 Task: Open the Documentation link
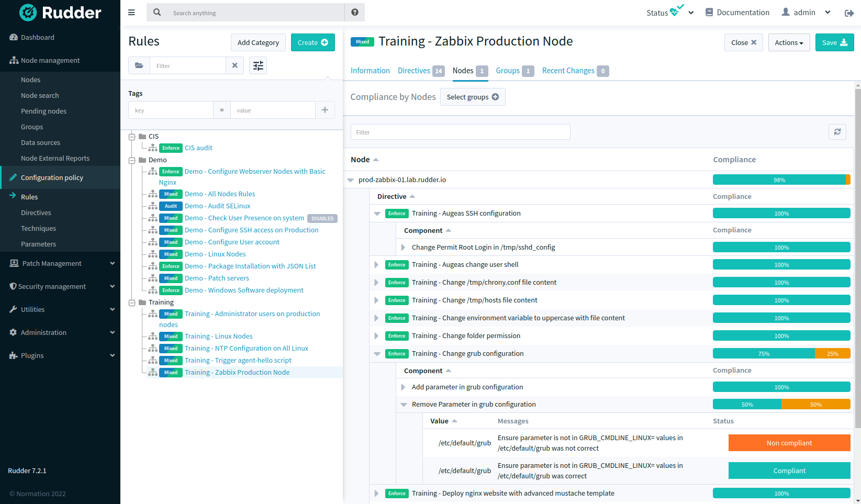coord(737,13)
